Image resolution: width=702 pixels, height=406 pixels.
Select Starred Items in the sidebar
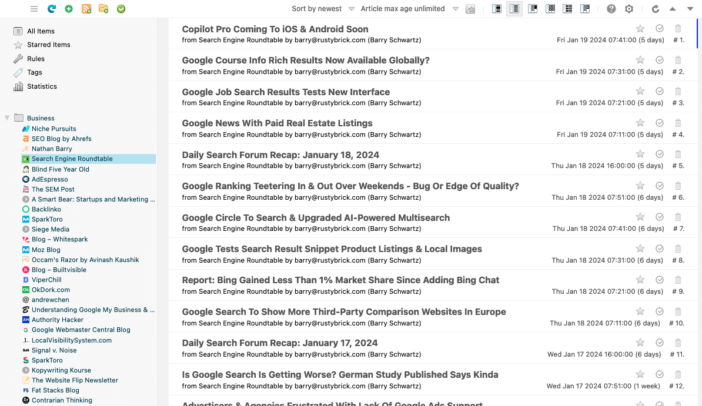pyautogui.click(x=46, y=45)
